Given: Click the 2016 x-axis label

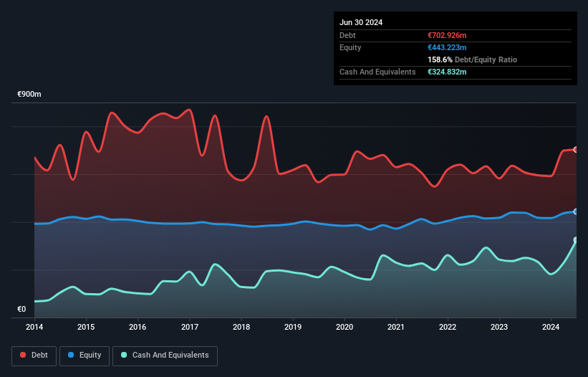Looking at the screenshot, I should pyautogui.click(x=138, y=327).
